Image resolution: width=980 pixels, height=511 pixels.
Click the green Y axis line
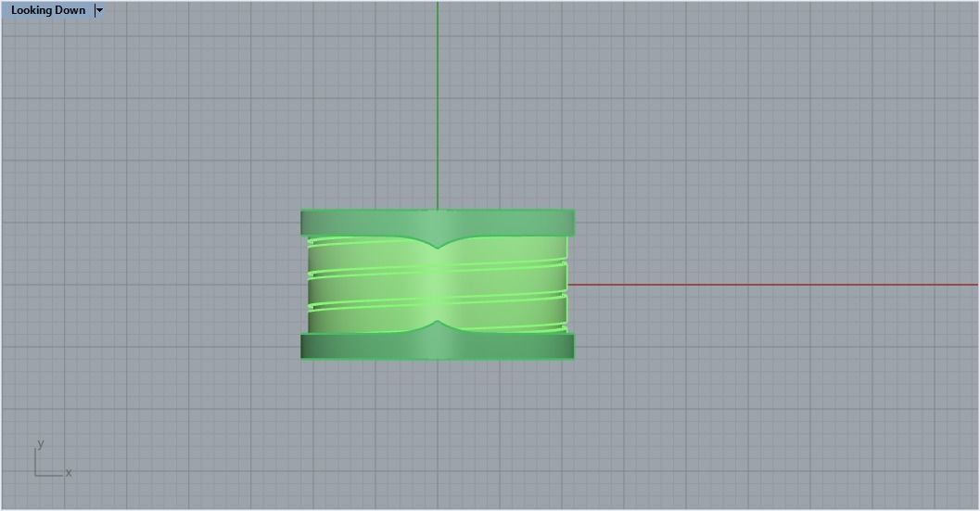coord(438,105)
